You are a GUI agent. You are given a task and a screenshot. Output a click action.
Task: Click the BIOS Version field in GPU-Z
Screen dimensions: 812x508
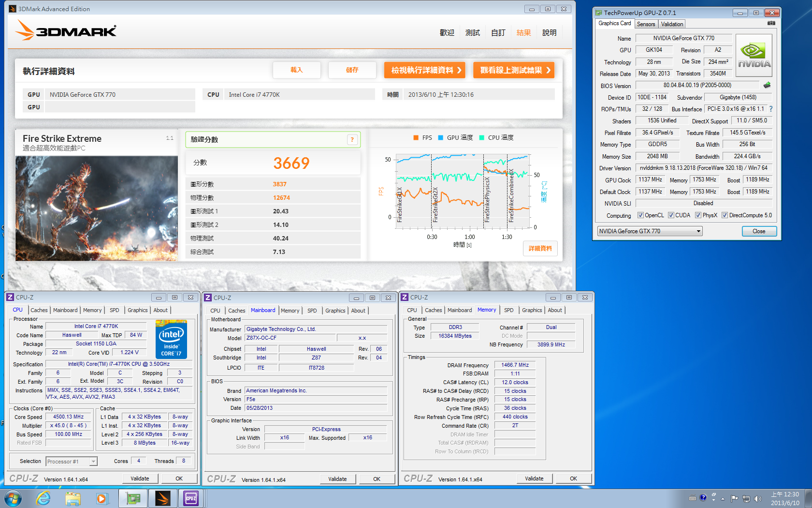[697, 86]
